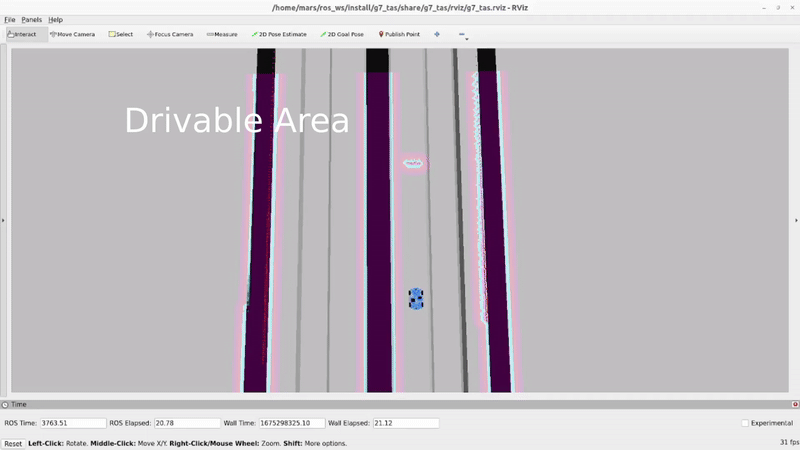800x450 pixels.
Task: Activate the Move Camera tool
Action: click(73, 34)
